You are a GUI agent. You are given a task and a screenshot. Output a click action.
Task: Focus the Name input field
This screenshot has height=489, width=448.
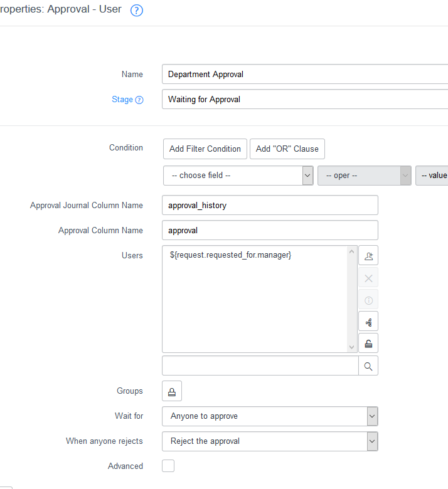[305, 74]
